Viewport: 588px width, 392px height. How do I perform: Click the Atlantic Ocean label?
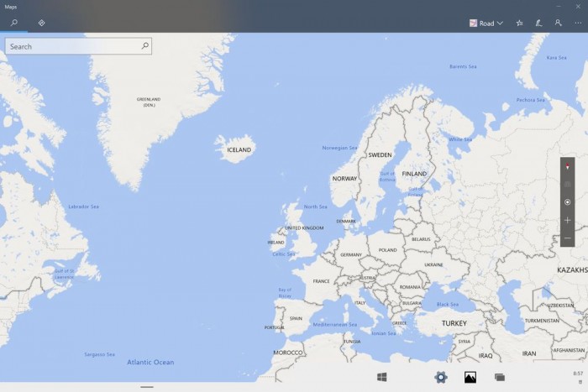[150, 362]
